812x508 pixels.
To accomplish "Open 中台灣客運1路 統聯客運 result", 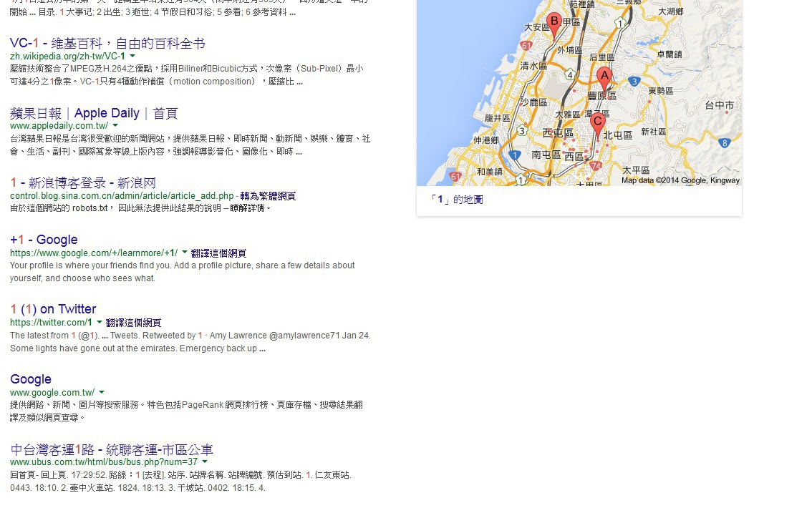I will coord(111,449).
